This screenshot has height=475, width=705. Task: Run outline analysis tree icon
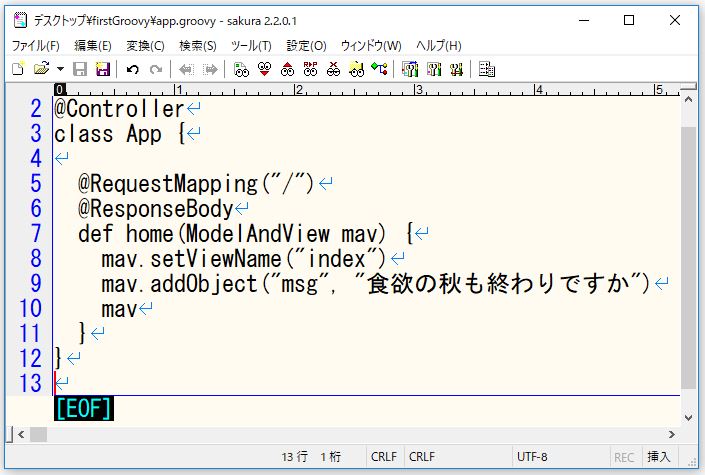tap(379, 69)
